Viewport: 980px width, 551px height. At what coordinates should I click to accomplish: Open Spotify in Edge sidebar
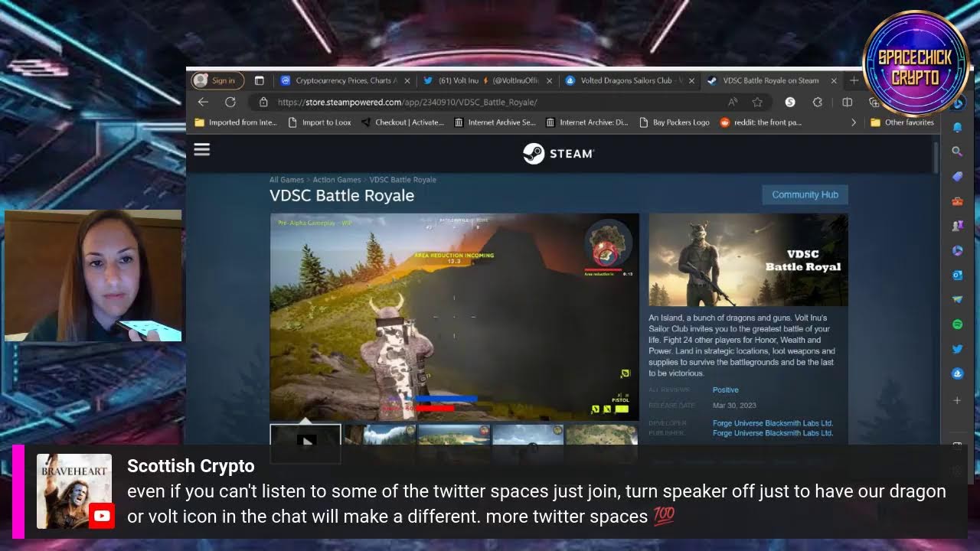pyautogui.click(x=957, y=324)
